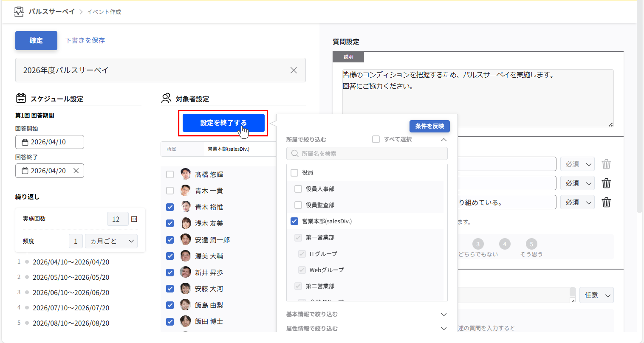Click 下書きを保存 link
Viewport: 644px width, 343px height.
point(85,41)
